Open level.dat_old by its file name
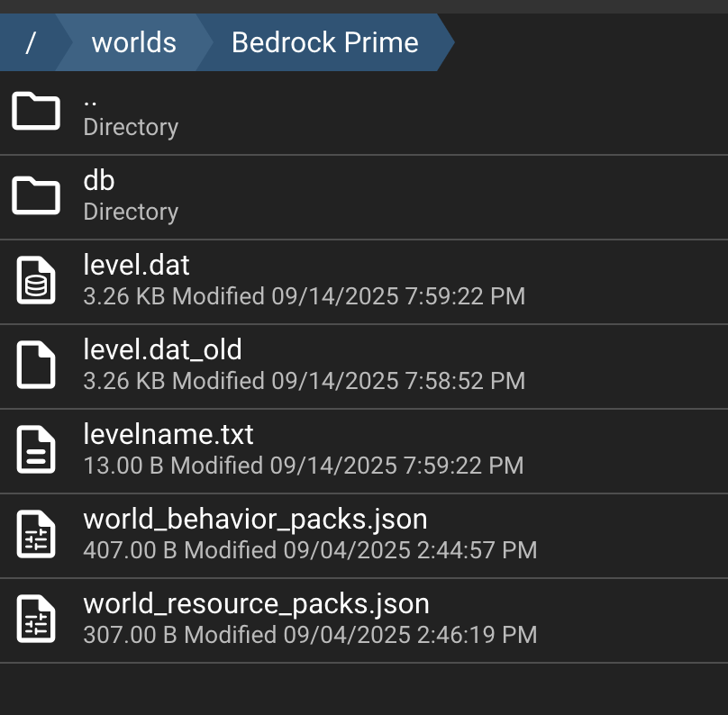 pyautogui.click(x=162, y=350)
